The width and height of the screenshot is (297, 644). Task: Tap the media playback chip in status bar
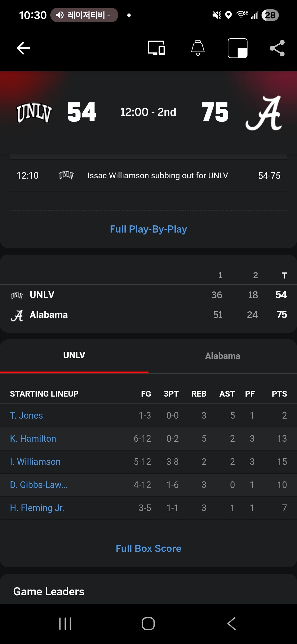[84, 15]
